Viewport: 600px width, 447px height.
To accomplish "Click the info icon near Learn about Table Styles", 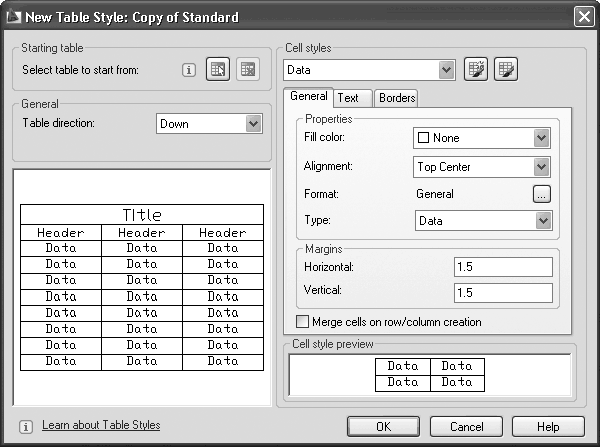I will 26,426.
